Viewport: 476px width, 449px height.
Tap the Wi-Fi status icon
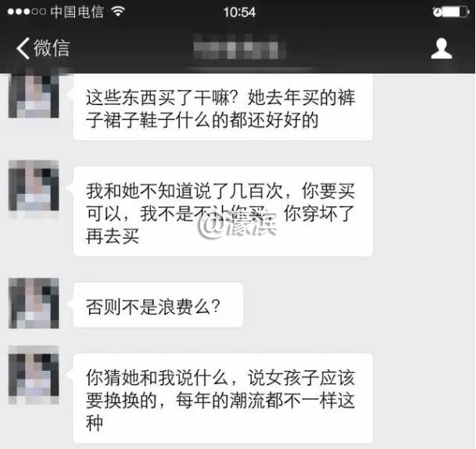coord(118,12)
